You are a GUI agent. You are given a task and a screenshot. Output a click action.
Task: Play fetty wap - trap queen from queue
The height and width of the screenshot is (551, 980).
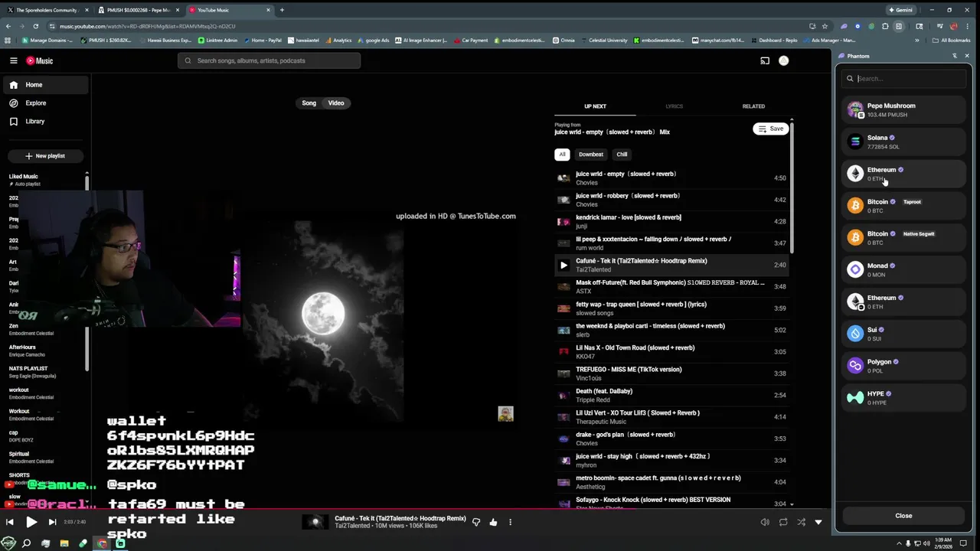tap(671, 308)
